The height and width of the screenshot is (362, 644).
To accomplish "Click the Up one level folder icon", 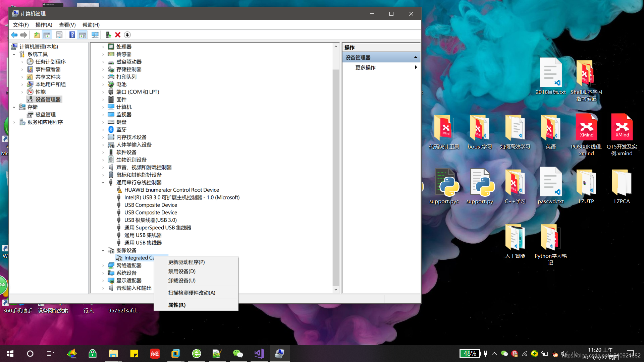I will coord(37,35).
